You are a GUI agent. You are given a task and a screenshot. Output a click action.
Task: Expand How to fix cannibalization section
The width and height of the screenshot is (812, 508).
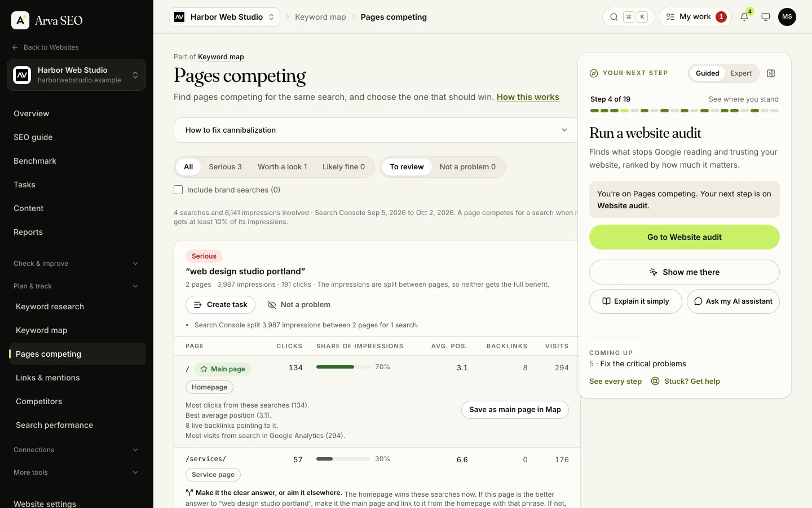point(376,130)
